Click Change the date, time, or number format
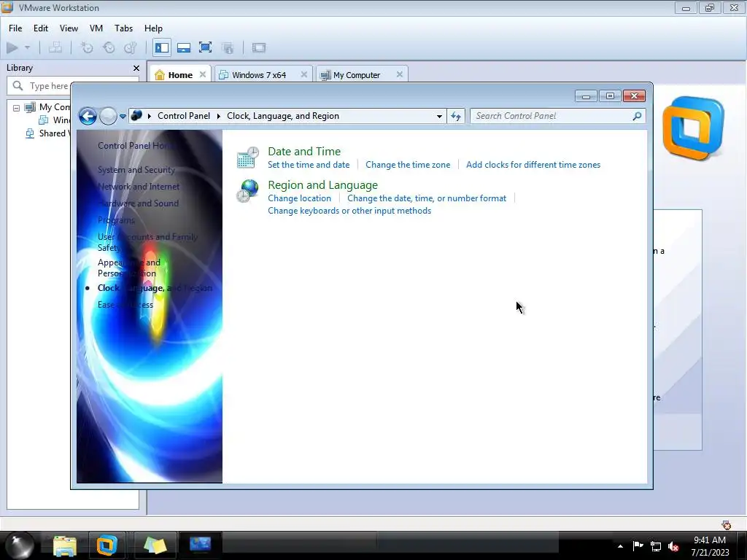 tap(426, 198)
